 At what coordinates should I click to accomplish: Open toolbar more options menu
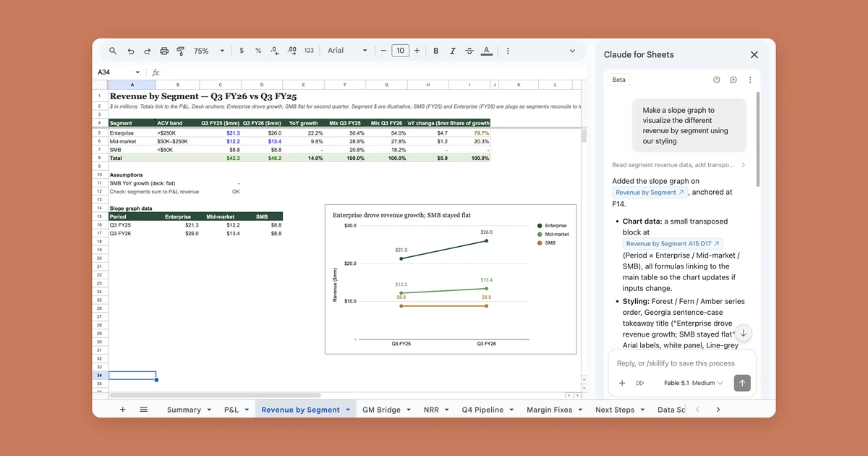point(508,51)
